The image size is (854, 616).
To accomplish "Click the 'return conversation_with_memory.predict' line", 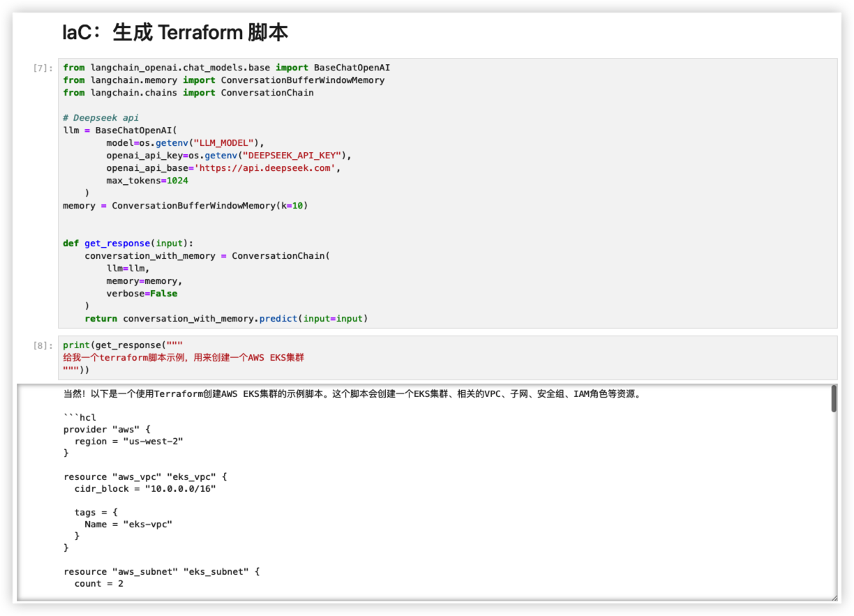I will [226, 319].
